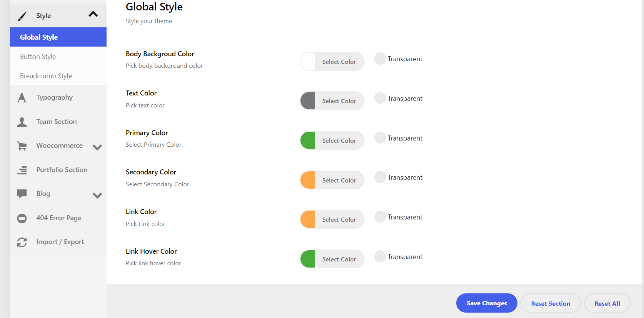Collapse the Style section chevron
The image size is (644, 318).
(93, 13)
